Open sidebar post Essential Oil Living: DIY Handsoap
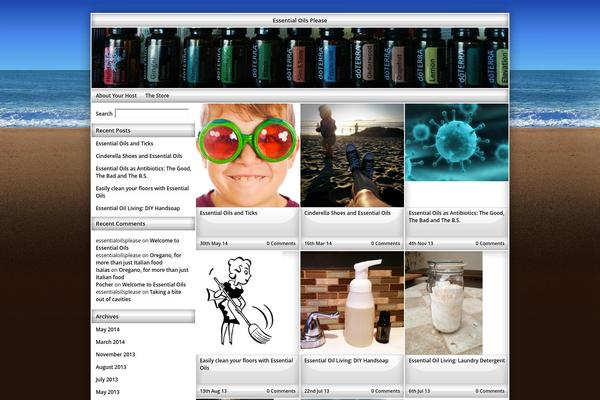 click(138, 209)
